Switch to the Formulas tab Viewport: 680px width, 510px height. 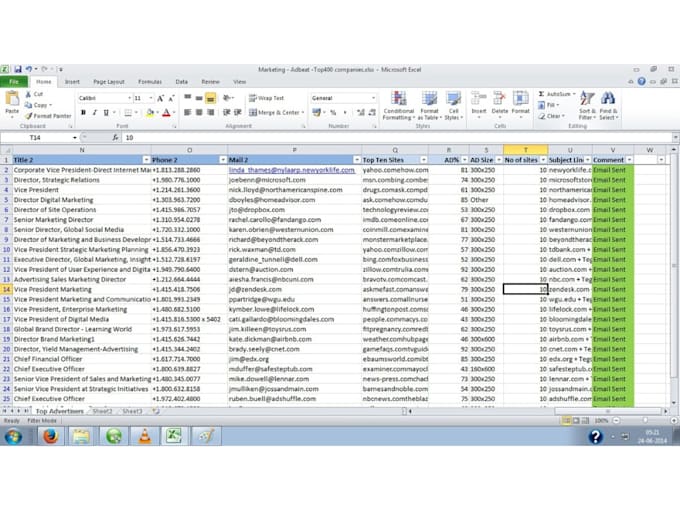[x=150, y=82]
